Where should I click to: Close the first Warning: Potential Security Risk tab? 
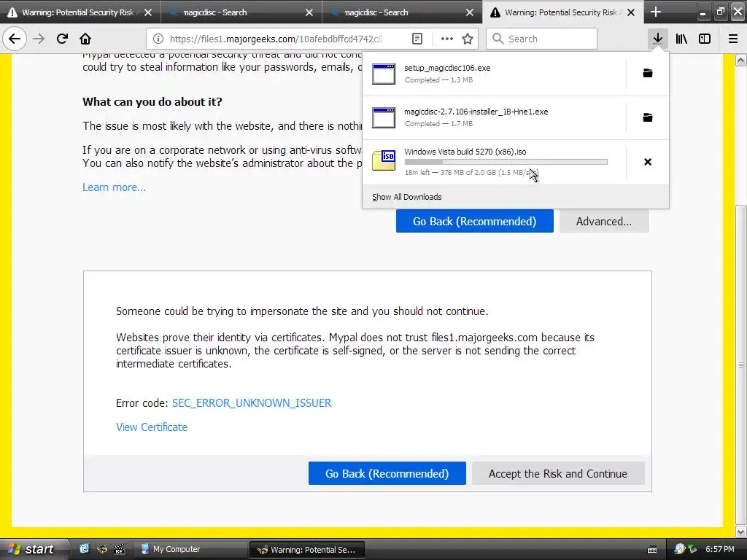point(148,12)
